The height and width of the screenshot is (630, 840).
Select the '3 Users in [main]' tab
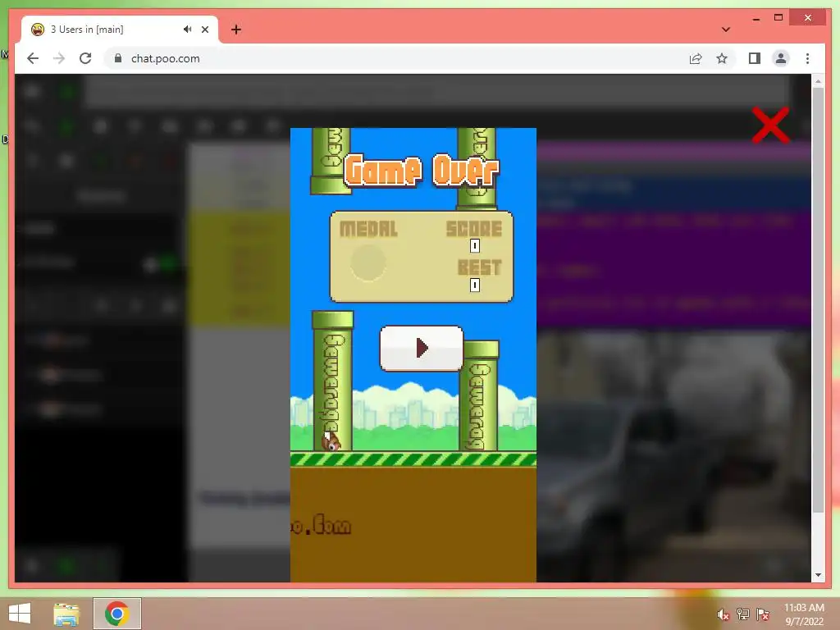[119, 30]
